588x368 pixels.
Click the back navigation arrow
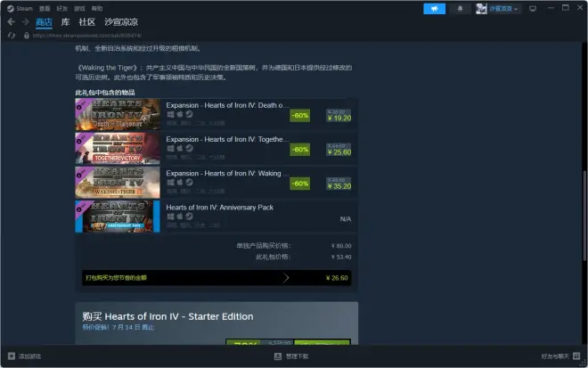click(12, 22)
